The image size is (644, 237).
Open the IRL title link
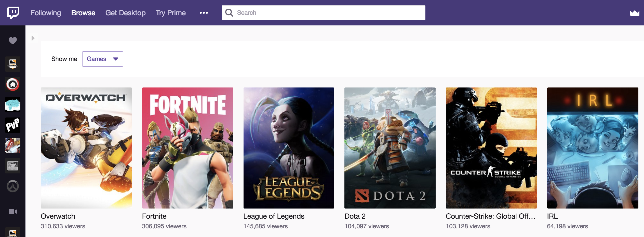[x=552, y=216]
